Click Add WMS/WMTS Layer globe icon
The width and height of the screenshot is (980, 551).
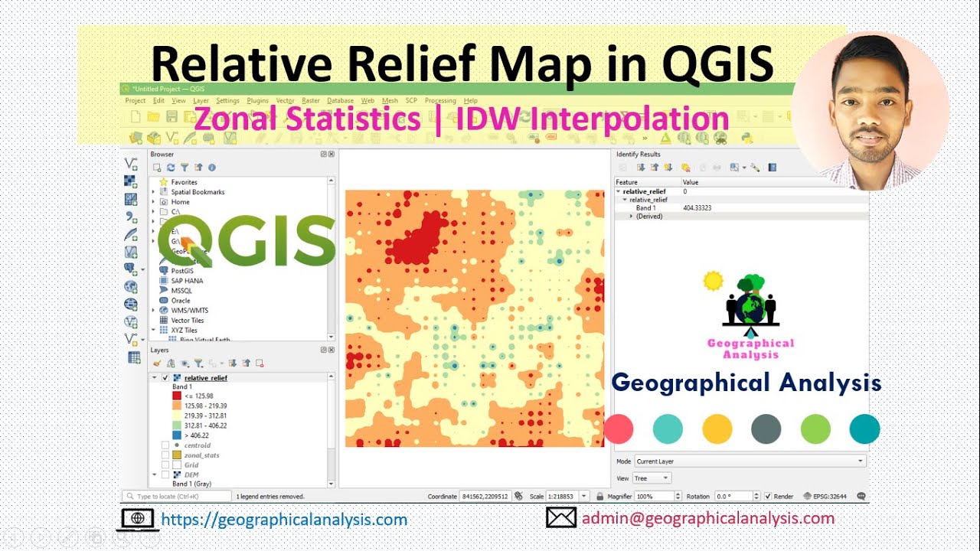(131, 286)
